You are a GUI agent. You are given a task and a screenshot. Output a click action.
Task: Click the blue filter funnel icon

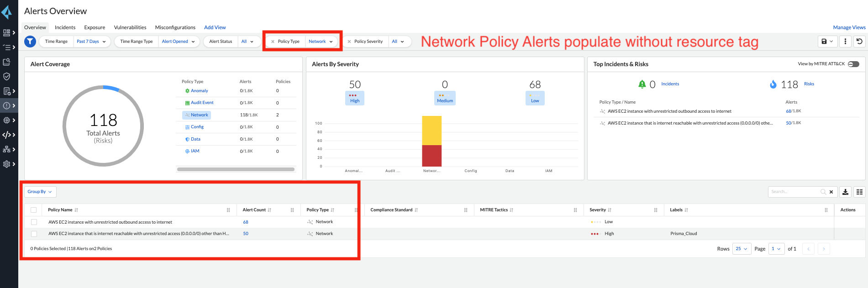tap(30, 42)
